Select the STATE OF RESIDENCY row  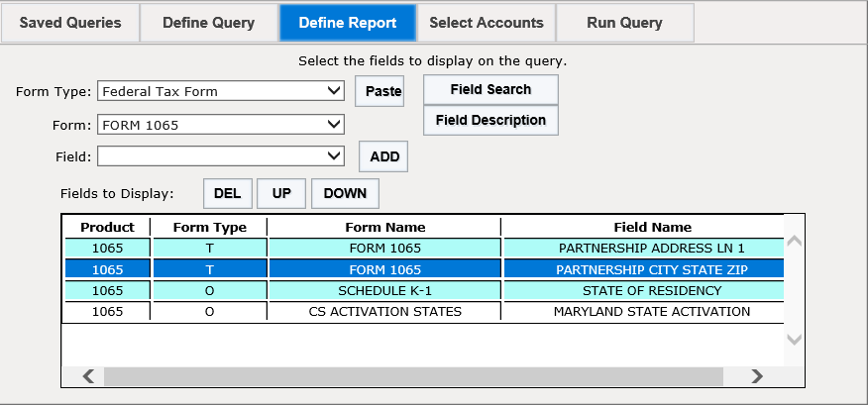(x=425, y=290)
